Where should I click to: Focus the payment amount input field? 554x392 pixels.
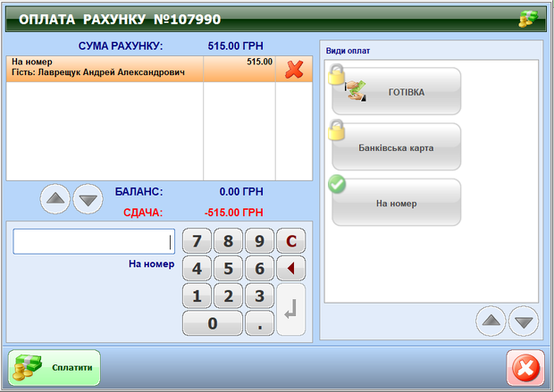click(93, 241)
